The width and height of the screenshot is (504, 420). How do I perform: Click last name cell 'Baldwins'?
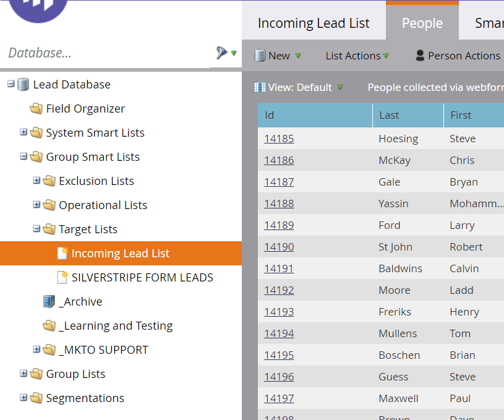(400, 268)
